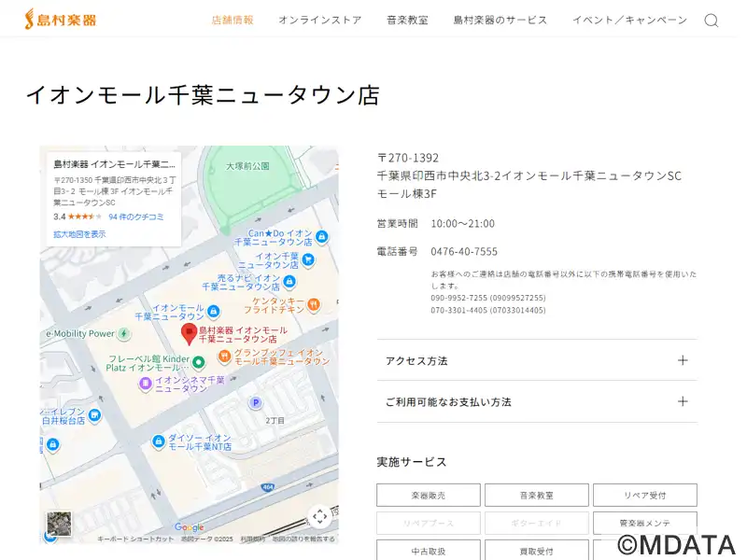Click the キーボード ショートカット map link
Viewport: 747px width, 560px height.
(135, 539)
